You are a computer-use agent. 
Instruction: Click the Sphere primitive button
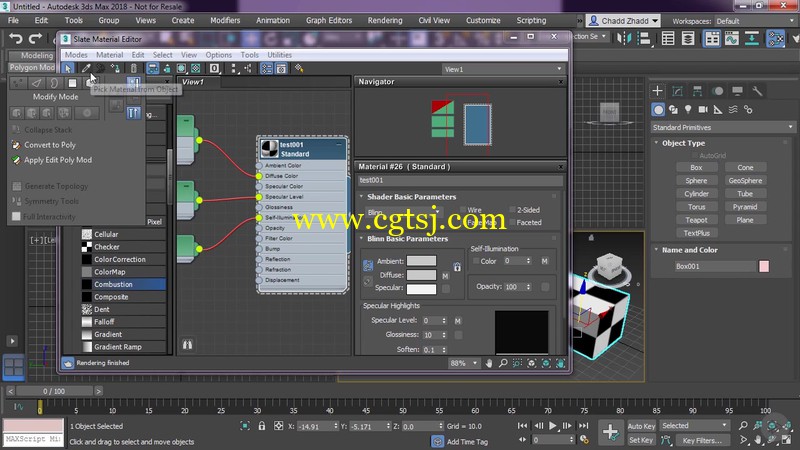point(696,181)
